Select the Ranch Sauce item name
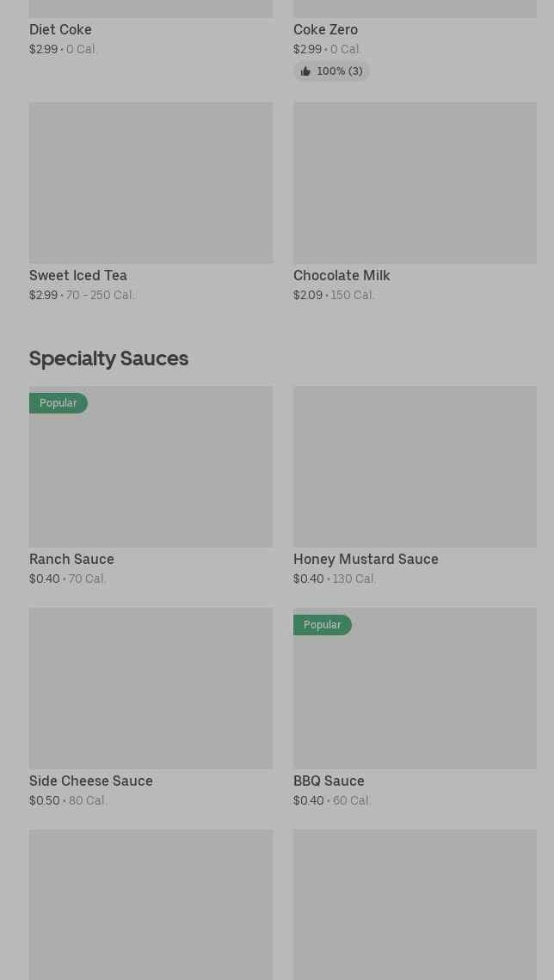This screenshot has width=554, height=980. [x=71, y=560]
